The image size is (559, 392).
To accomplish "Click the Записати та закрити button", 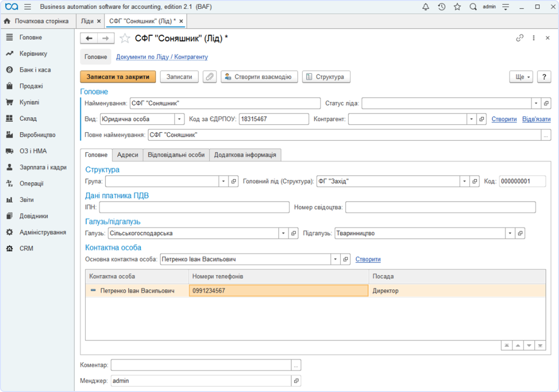I will (118, 77).
